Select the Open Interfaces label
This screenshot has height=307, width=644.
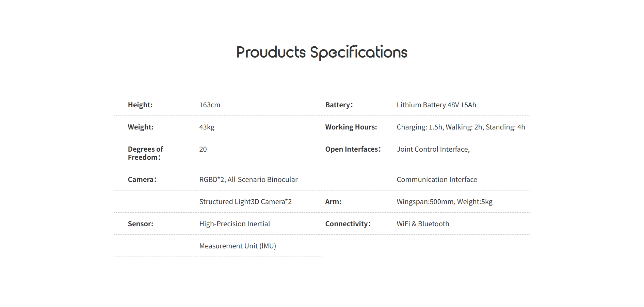point(353,149)
